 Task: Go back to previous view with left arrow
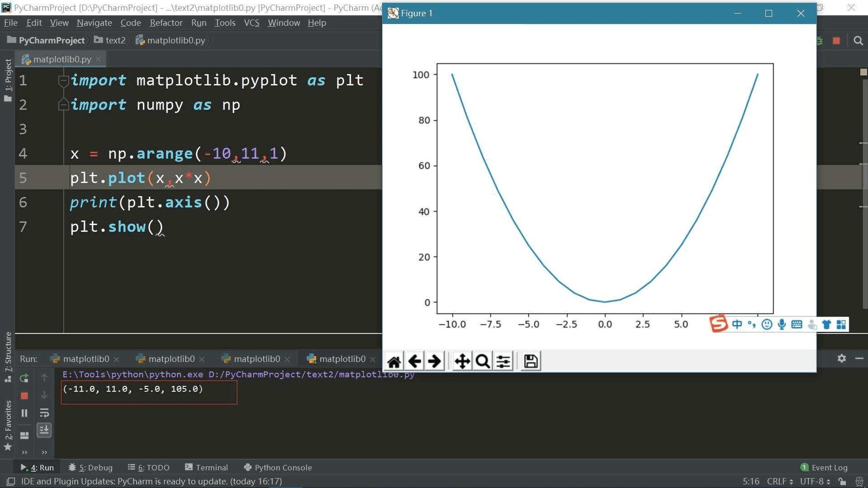click(414, 361)
